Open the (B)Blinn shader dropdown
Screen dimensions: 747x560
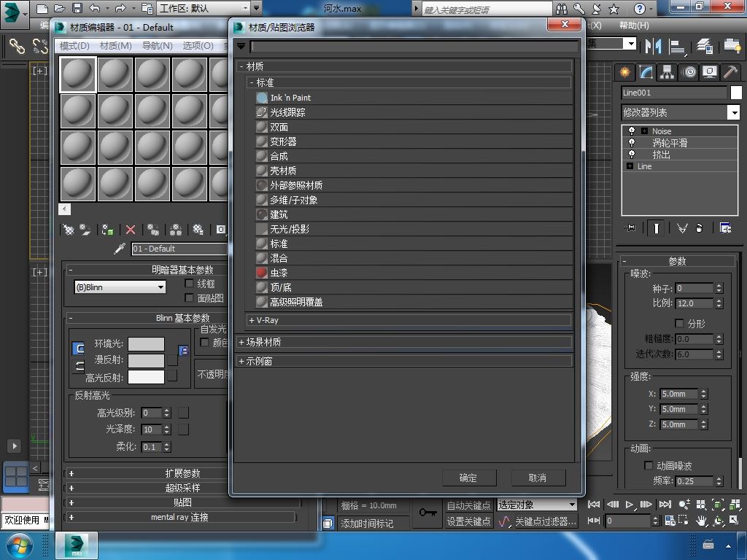pyautogui.click(x=120, y=287)
